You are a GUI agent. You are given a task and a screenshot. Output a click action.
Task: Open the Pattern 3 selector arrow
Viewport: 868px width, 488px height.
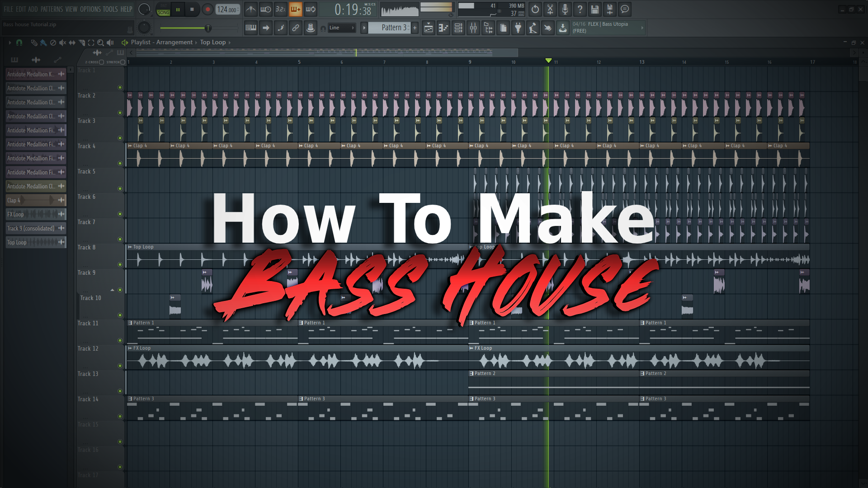point(364,28)
